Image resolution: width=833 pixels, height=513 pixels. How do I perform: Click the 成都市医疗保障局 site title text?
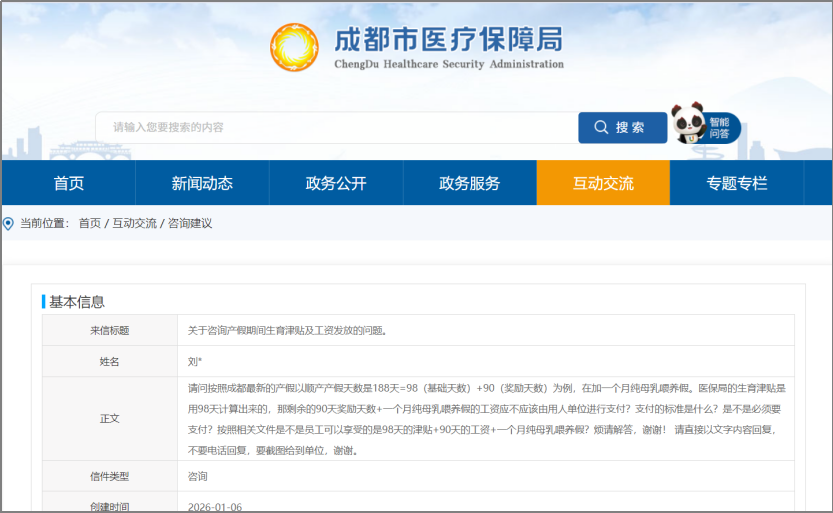coord(448,40)
